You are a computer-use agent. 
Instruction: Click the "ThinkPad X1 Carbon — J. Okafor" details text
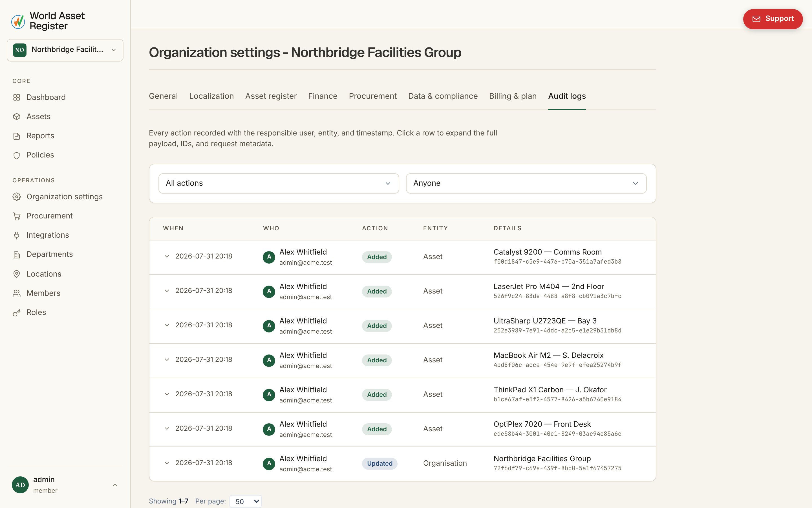tap(550, 390)
